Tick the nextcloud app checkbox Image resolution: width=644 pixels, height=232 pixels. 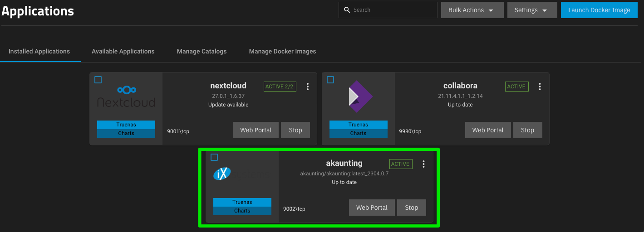coord(98,80)
